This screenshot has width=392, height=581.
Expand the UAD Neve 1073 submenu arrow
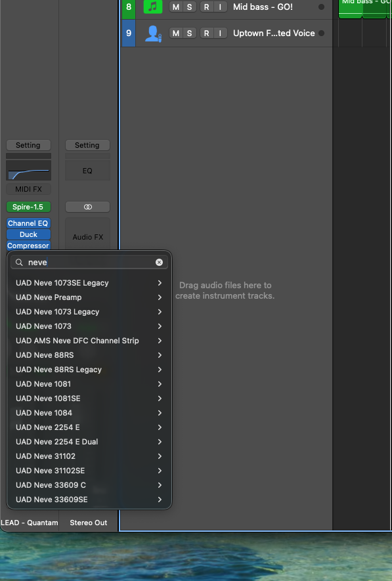pyautogui.click(x=160, y=326)
